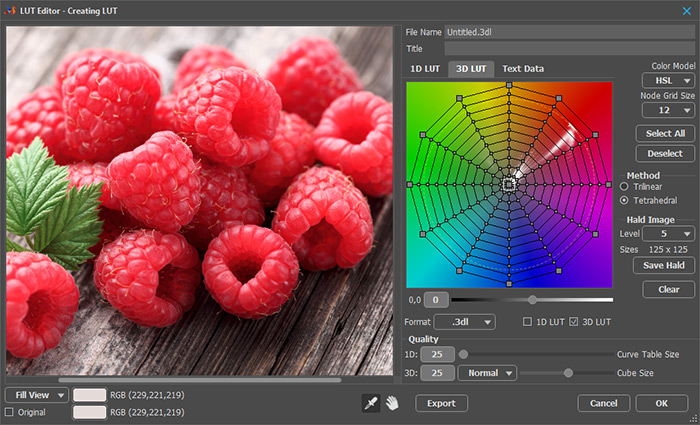Switch to the 3D LUT tab
700x425 pixels.
pos(471,69)
